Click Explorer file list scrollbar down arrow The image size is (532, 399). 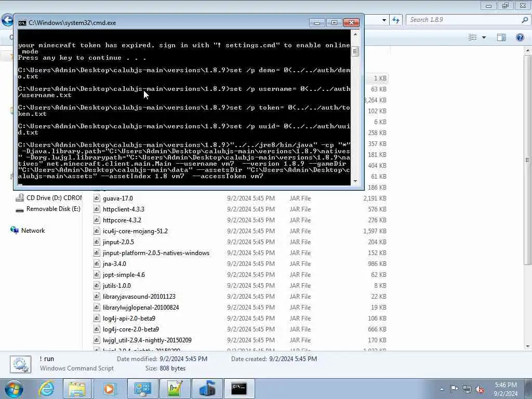pos(528,346)
